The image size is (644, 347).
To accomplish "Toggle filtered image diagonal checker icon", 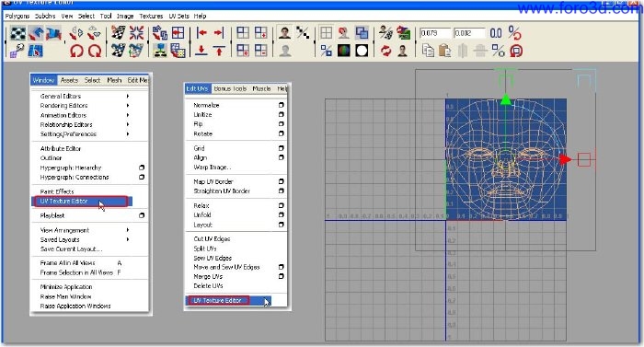I will click(x=303, y=33).
